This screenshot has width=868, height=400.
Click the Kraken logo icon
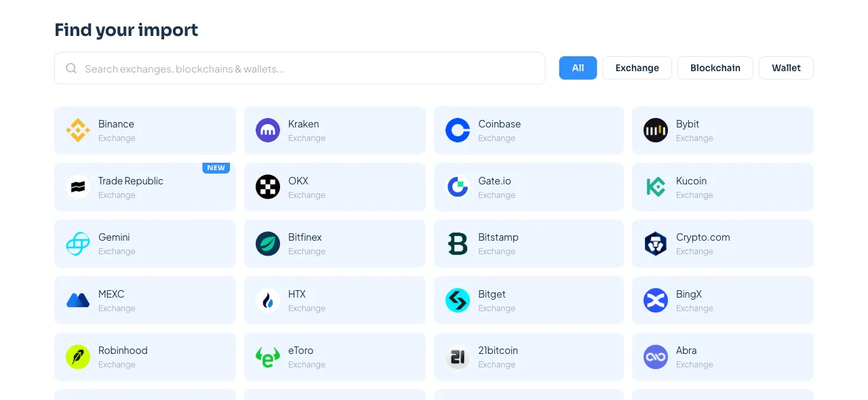[268, 130]
